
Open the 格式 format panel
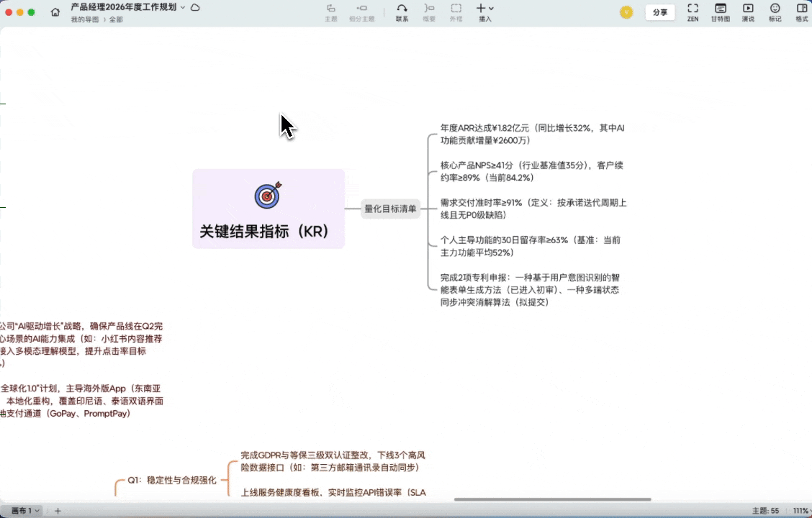[803, 11]
